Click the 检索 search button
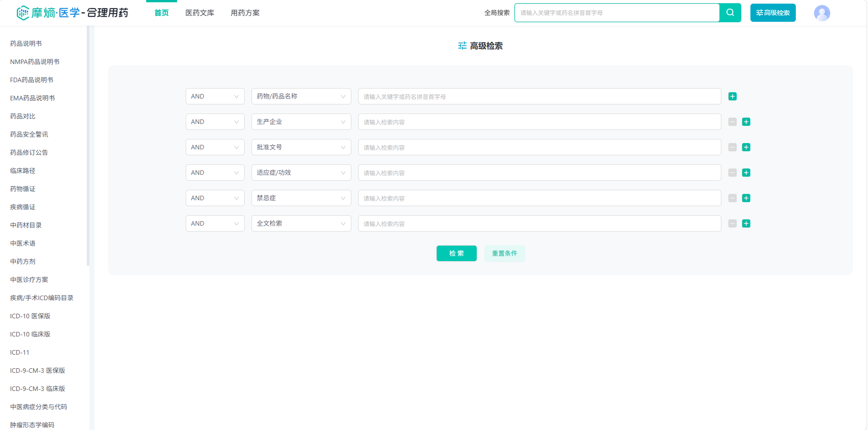The image size is (868, 430). [456, 253]
